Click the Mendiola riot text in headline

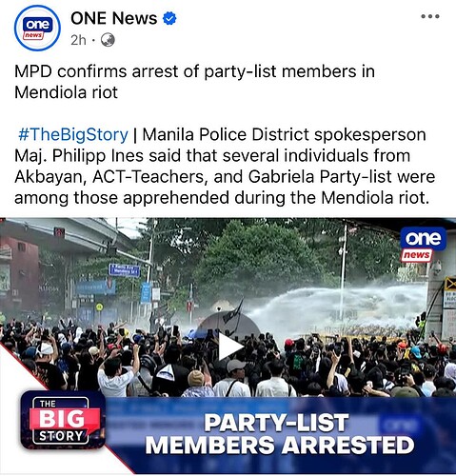(66, 92)
